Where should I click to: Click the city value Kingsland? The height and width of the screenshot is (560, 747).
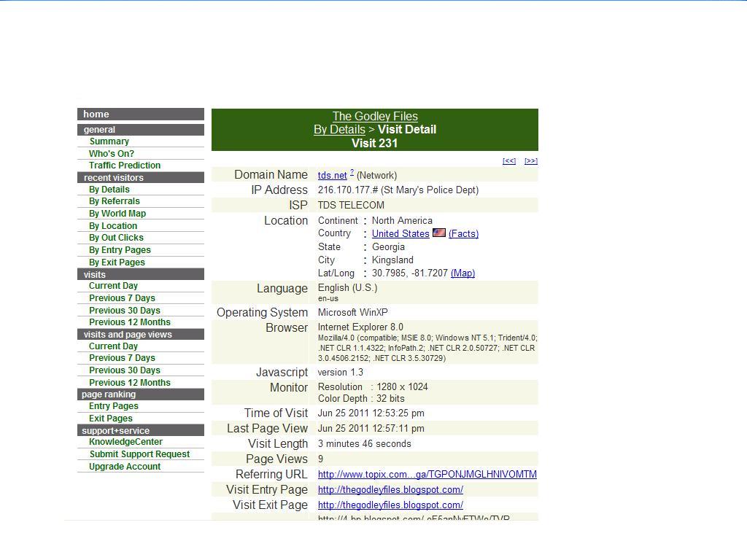(x=392, y=260)
